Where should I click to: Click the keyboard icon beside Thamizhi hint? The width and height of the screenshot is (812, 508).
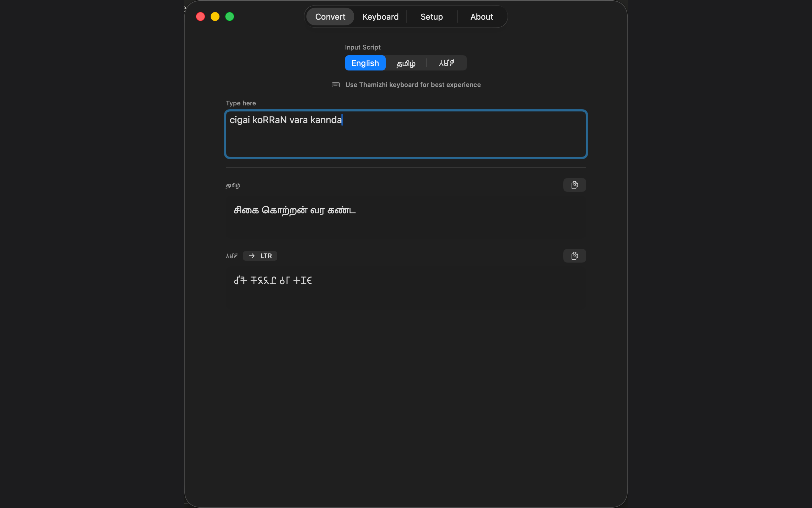tap(336, 85)
